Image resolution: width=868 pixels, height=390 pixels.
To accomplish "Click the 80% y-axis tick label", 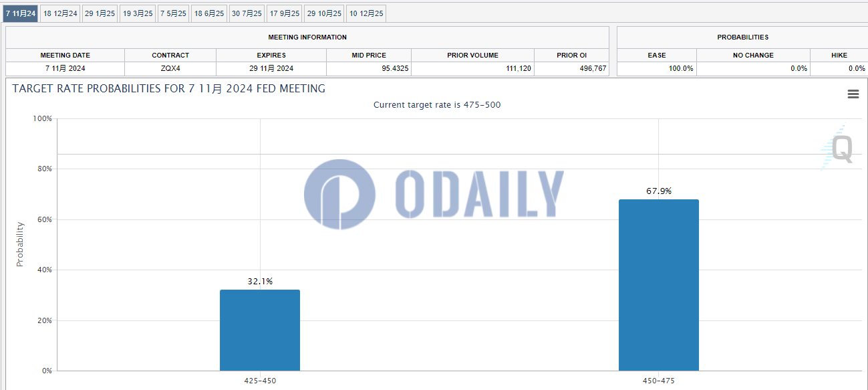I will 44,169.
